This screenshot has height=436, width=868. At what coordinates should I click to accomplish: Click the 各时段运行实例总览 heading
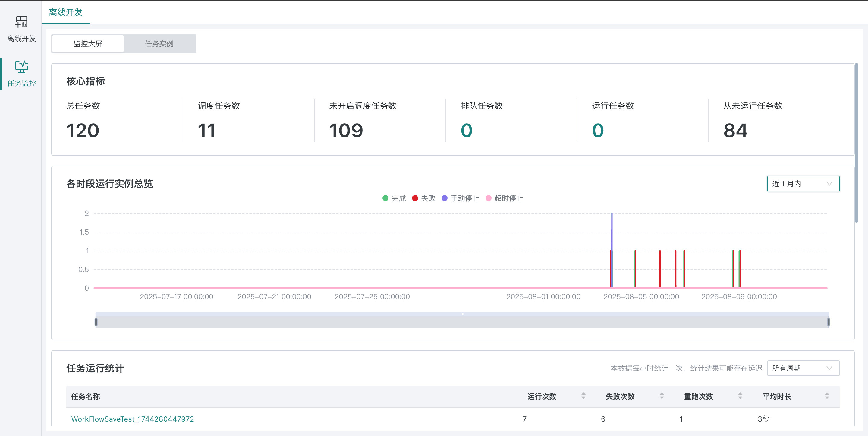(109, 184)
